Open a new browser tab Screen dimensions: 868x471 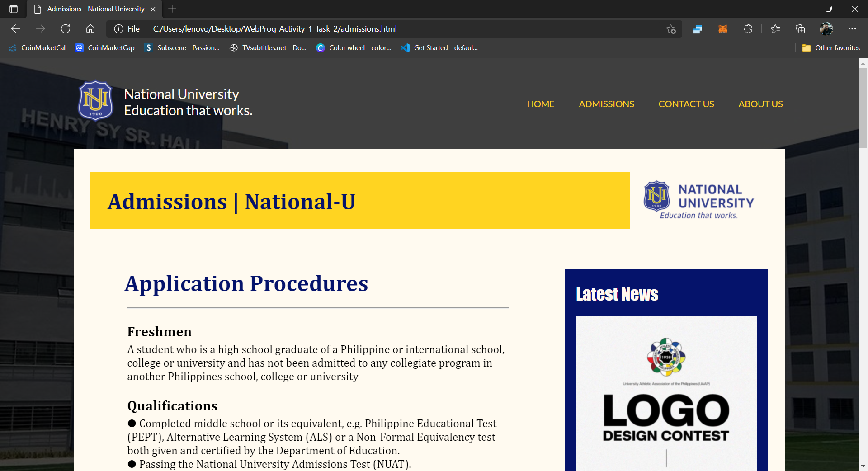pyautogui.click(x=172, y=9)
